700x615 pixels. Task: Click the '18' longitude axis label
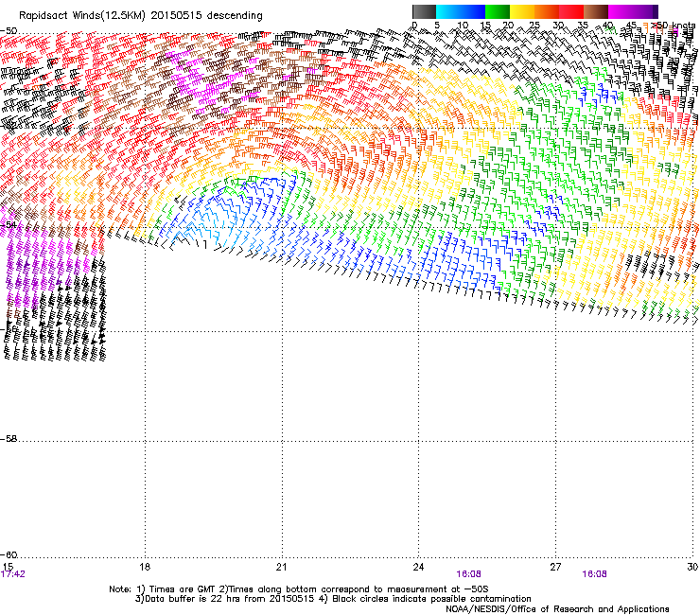tap(145, 567)
